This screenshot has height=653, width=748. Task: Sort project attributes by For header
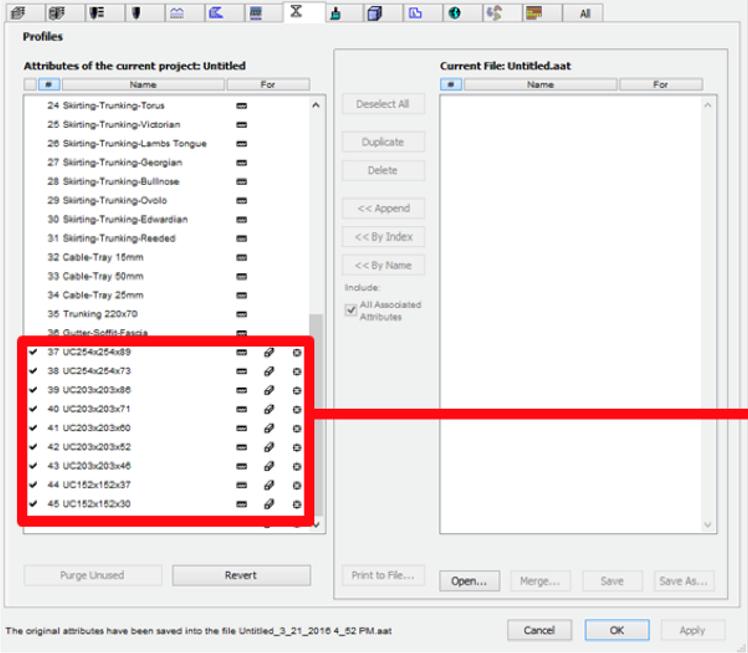point(268,85)
